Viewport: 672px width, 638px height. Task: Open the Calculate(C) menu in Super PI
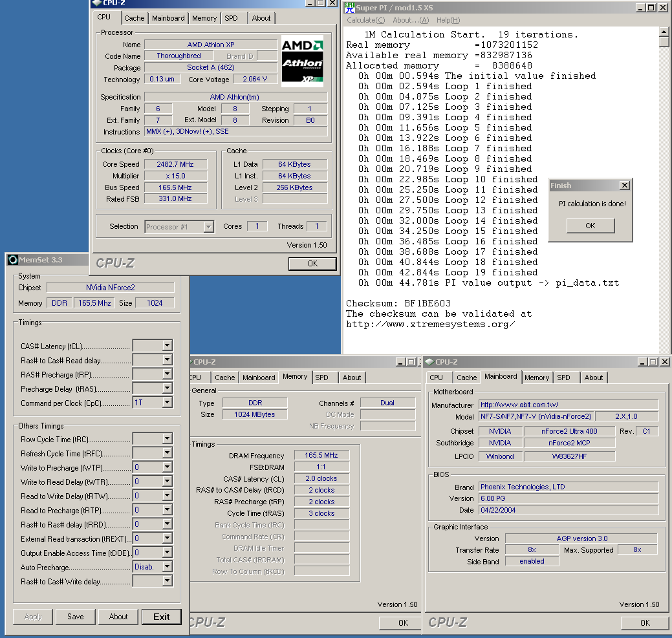pyautogui.click(x=365, y=20)
